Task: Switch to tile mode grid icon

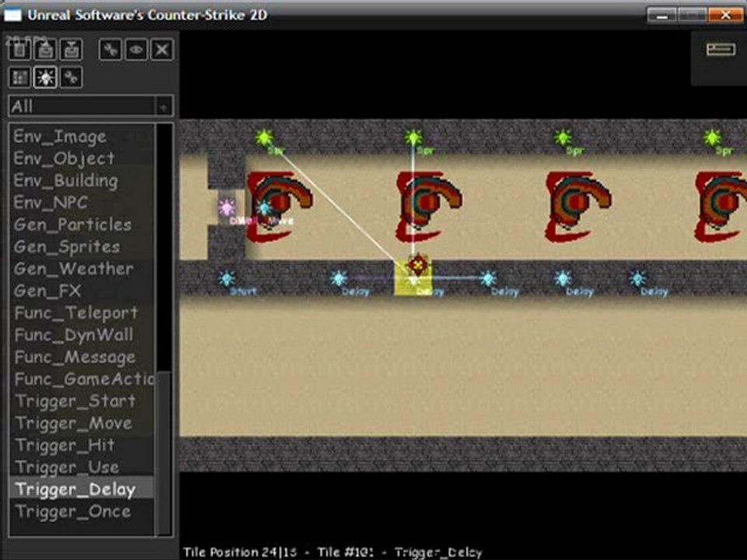Action: (19, 77)
